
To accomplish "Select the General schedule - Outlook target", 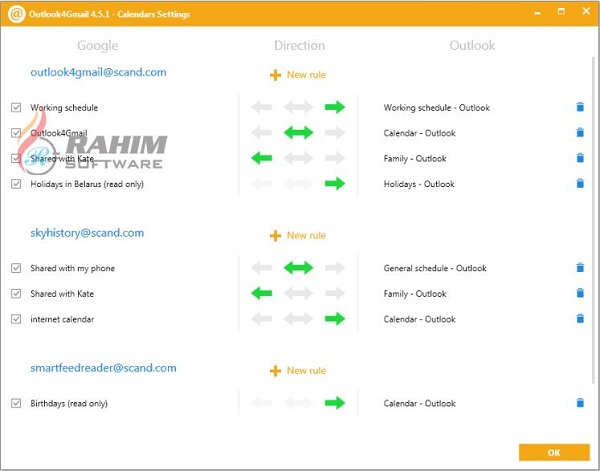I will (x=435, y=268).
